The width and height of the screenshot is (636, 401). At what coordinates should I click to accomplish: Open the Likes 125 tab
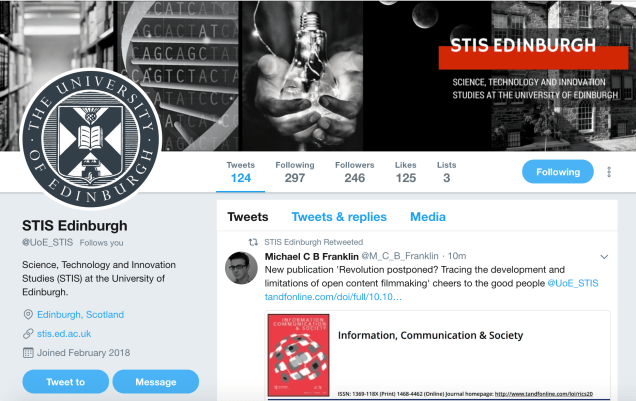[x=406, y=172]
